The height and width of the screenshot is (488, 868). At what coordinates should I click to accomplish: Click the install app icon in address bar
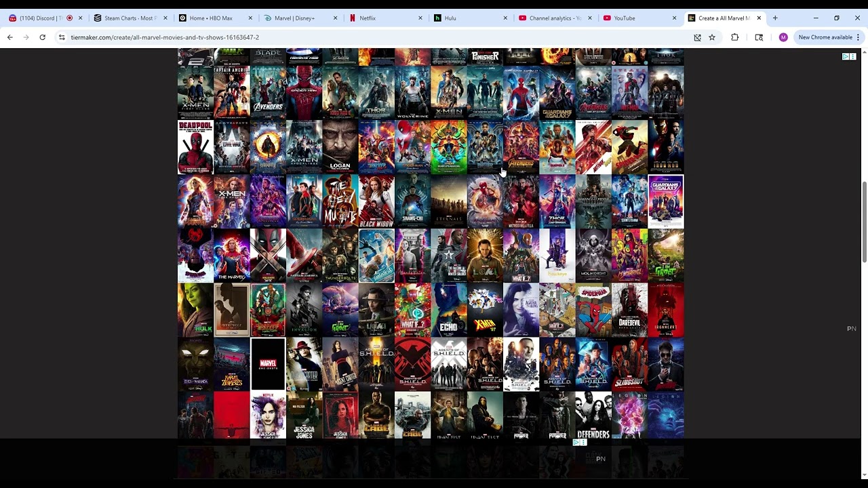coord(697,37)
